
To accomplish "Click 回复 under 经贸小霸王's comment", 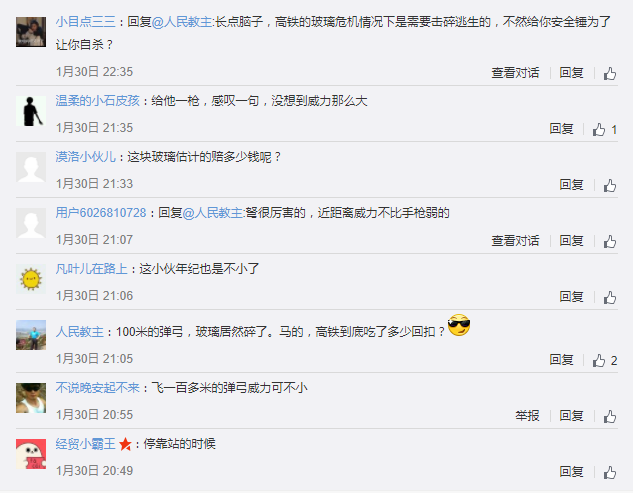I will coord(571,471).
